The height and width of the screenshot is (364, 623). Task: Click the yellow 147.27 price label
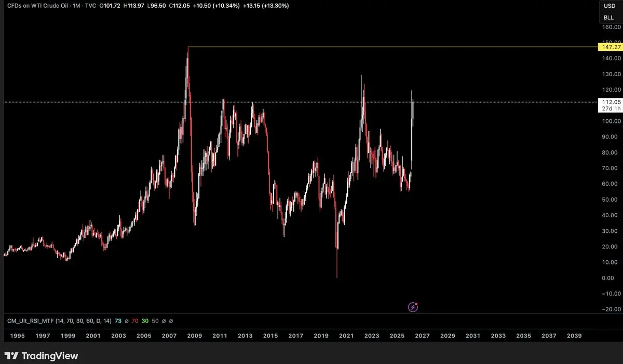[610, 47]
